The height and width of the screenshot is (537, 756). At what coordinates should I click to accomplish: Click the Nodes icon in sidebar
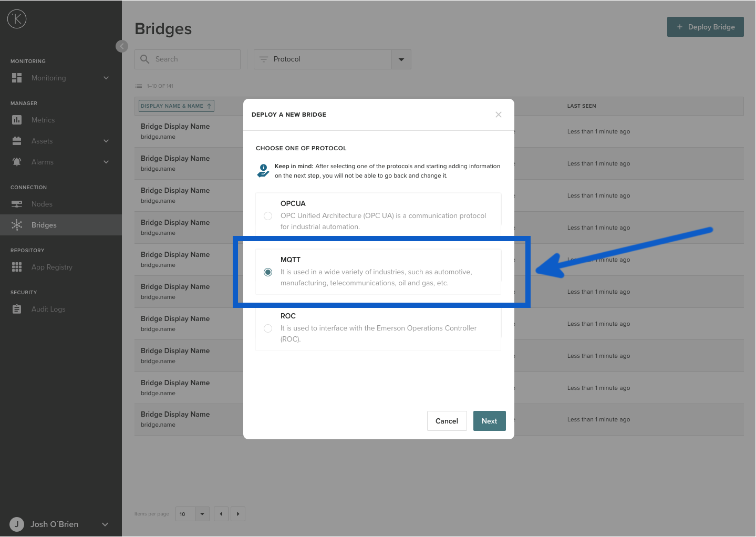[17, 204]
